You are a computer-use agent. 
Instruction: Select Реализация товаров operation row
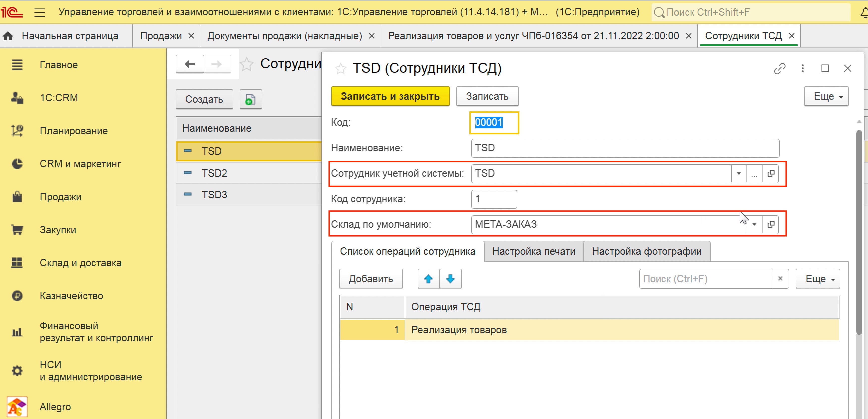589,330
